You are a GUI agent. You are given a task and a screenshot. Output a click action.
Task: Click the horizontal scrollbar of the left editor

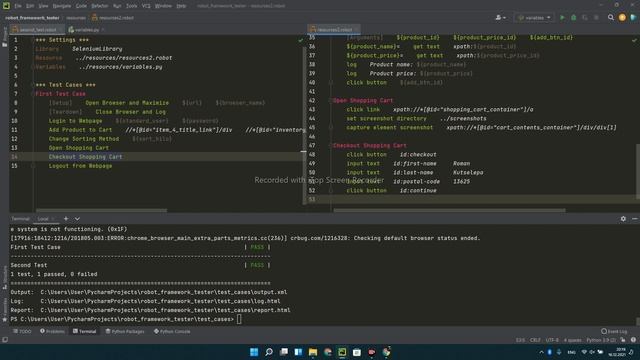(101, 211)
